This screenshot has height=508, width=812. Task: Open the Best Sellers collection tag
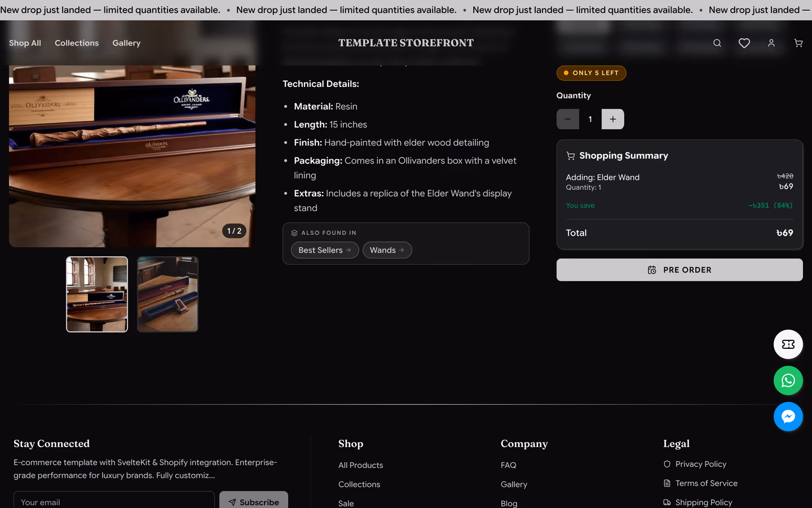(325, 250)
